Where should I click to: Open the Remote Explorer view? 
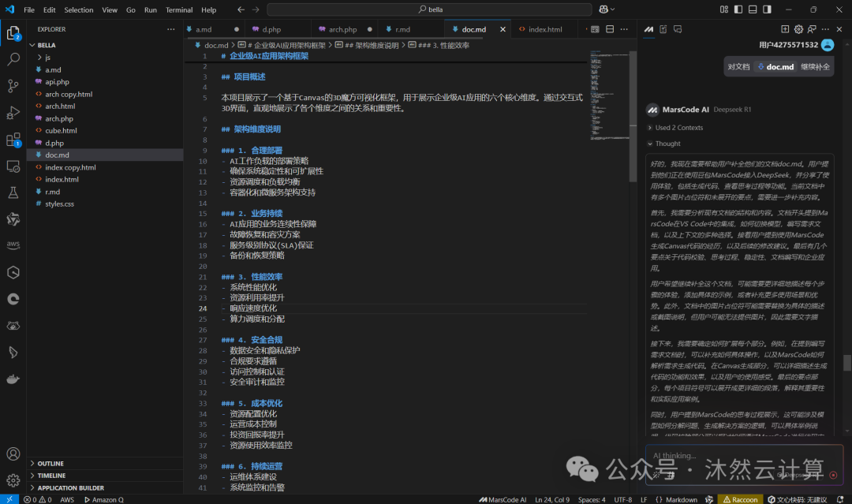pos(13,166)
